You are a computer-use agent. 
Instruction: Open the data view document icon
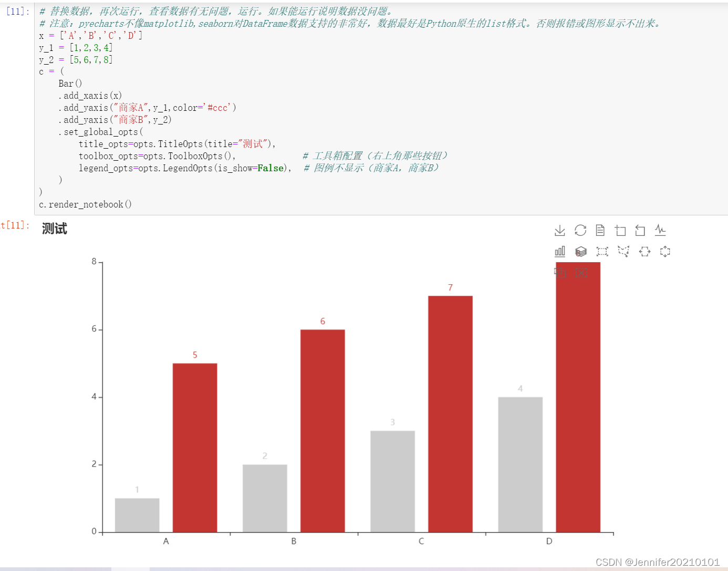(600, 230)
